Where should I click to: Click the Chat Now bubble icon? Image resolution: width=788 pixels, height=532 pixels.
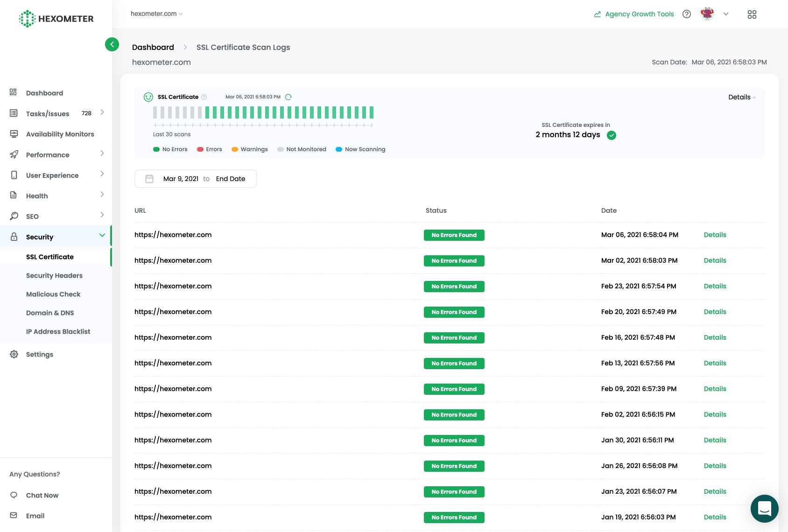[x=14, y=495]
